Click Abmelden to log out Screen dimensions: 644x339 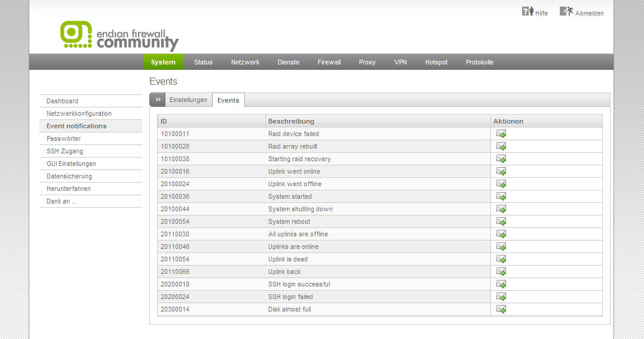pyautogui.click(x=582, y=13)
